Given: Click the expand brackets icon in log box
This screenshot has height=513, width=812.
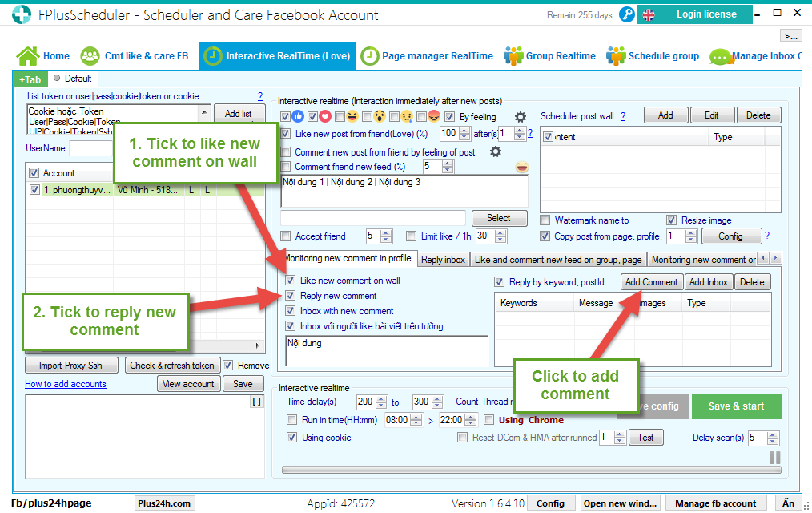Looking at the screenshot, I should coord(256,402).
